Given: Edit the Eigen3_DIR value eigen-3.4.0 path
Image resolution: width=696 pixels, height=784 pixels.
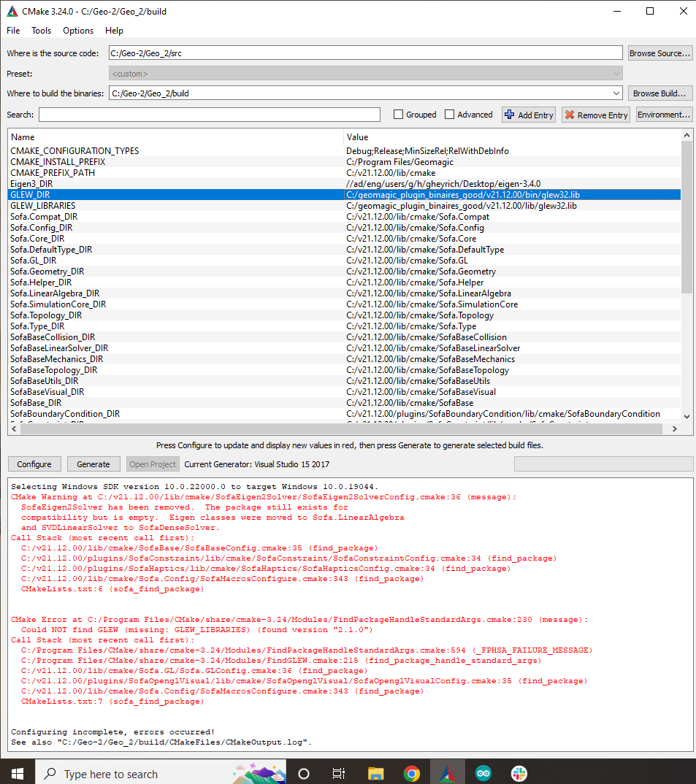Looking at the screenshot, I should click(x=443, y=184).
